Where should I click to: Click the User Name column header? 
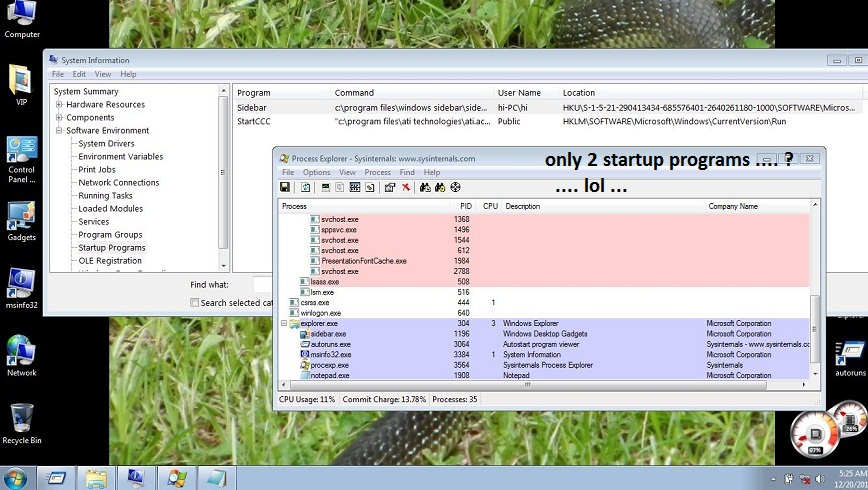coord(525,93)
